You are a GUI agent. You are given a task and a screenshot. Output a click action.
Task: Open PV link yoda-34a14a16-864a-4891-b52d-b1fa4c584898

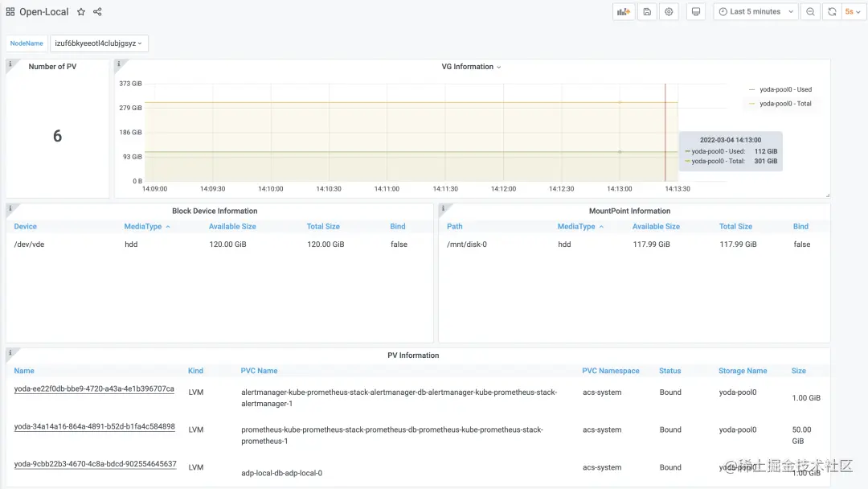(x=95, y=427)
